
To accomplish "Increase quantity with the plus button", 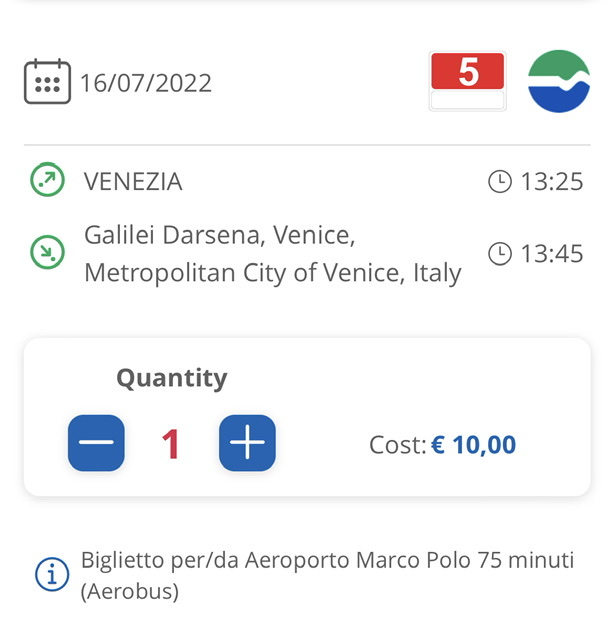I will (247, 443).
